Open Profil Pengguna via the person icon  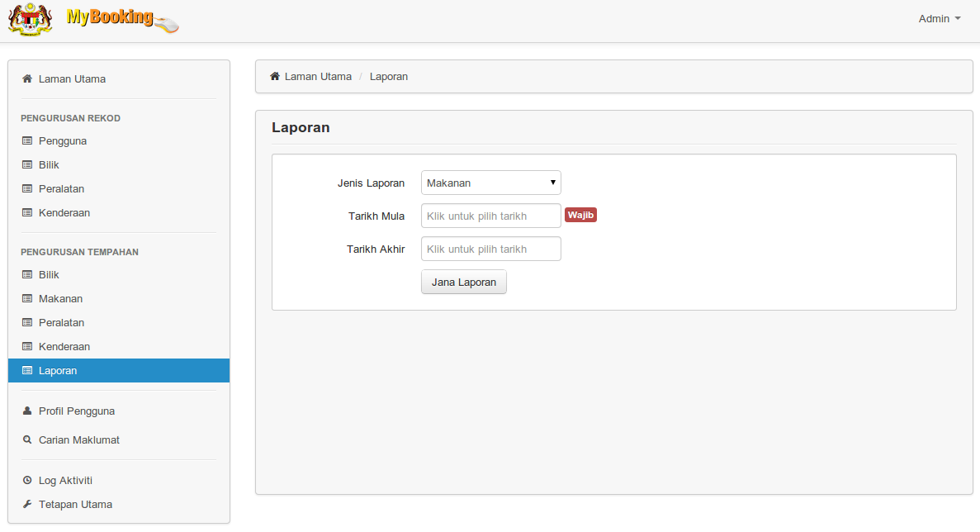click(27, 411)
